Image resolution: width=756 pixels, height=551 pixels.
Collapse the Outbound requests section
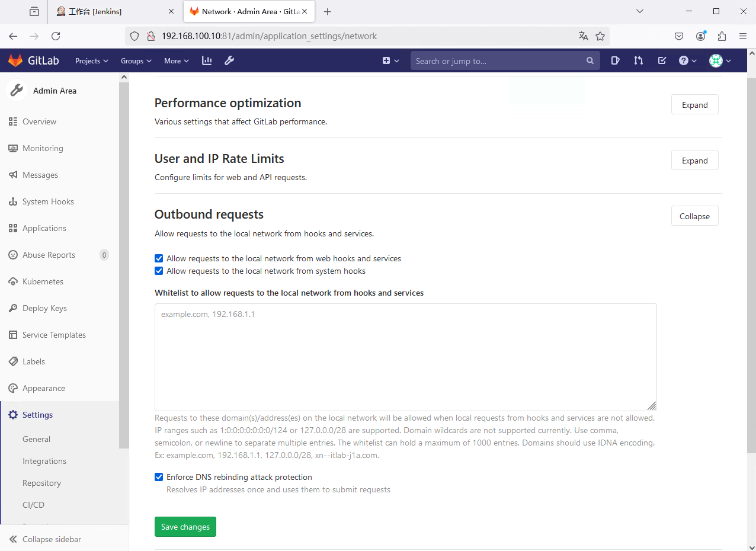point(694,216)
